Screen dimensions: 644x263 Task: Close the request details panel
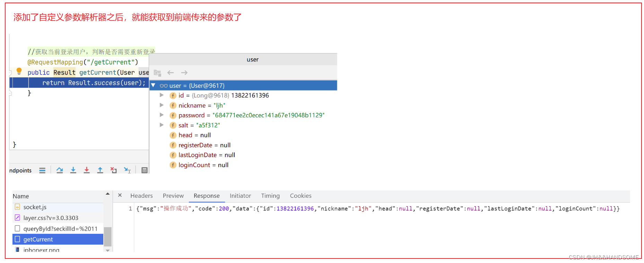(x=120, y=195)
